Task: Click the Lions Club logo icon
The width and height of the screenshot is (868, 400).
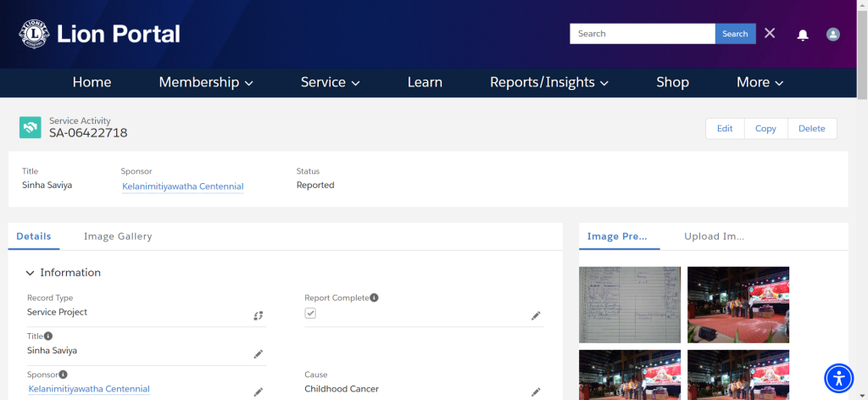Action: pyautogui.click(x=34, y=34)
